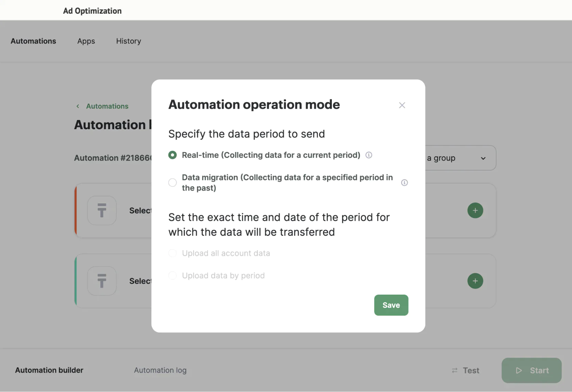Click the Automations breadcrumb link
This screenshot has width=572, height=392.
[107, 106]
